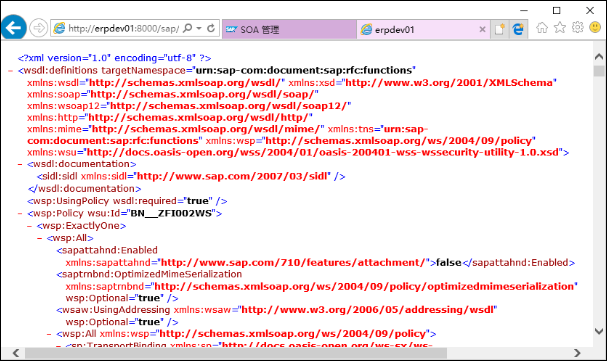Minimize the browser window
The image size is (607, 362).
coord(524,10)
